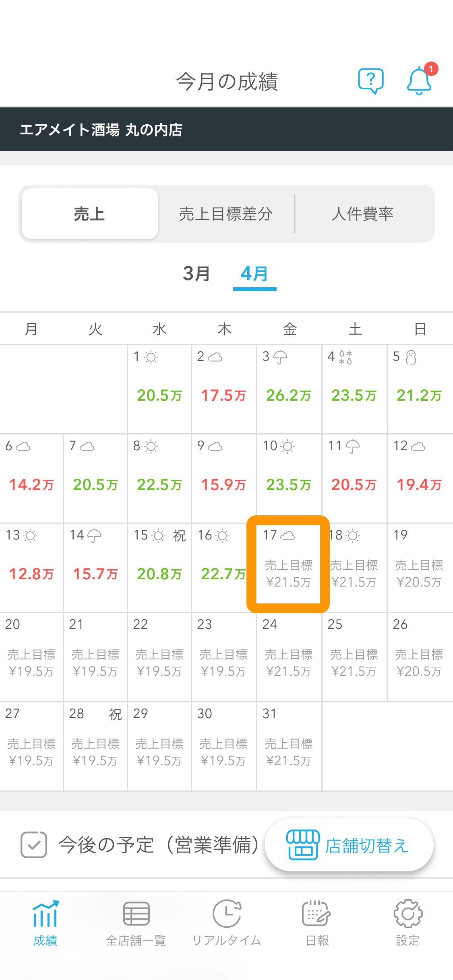Toggle the 今後の予定 checkbox

(34, 845)
